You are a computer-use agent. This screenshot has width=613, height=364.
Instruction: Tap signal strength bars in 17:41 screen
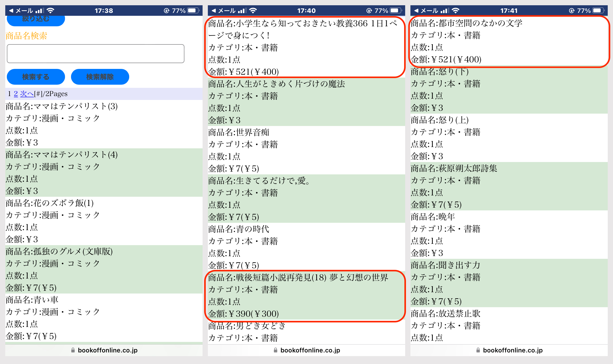coord(445,11)
